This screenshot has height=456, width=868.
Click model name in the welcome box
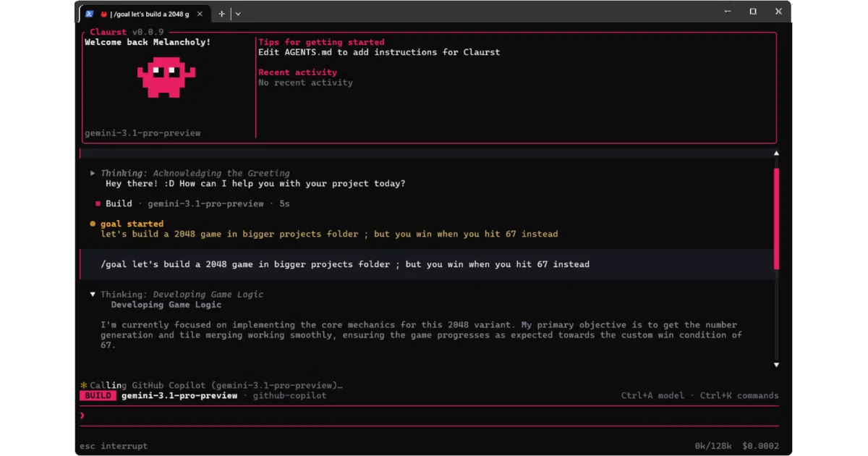142,133
